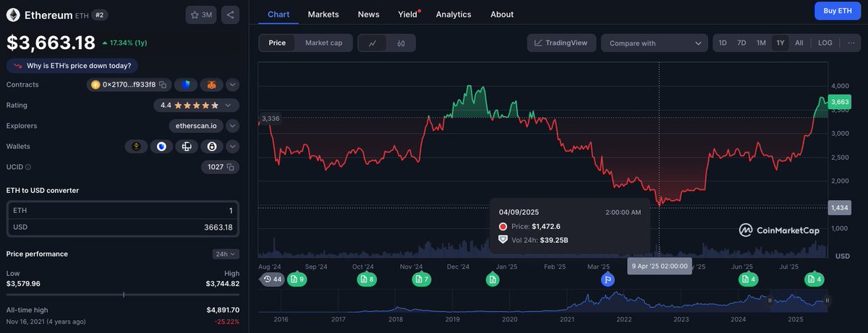Click the Buy ETH button
This screenshot has height=333, width=868.
[838, 11]
